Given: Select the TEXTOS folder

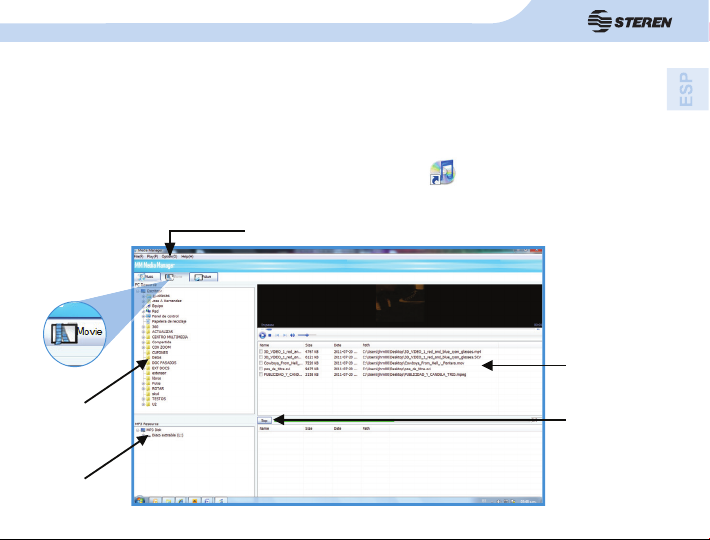Looking at the screenshot, I should tap(159, 399).
